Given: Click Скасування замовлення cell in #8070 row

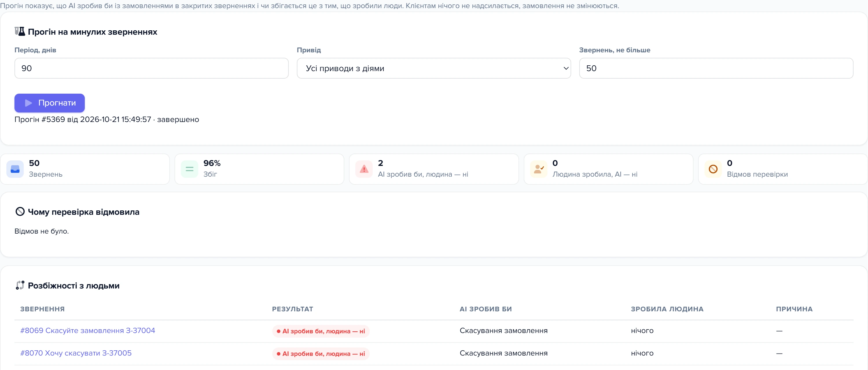Looking at the screenshot, I should [503, 353].
